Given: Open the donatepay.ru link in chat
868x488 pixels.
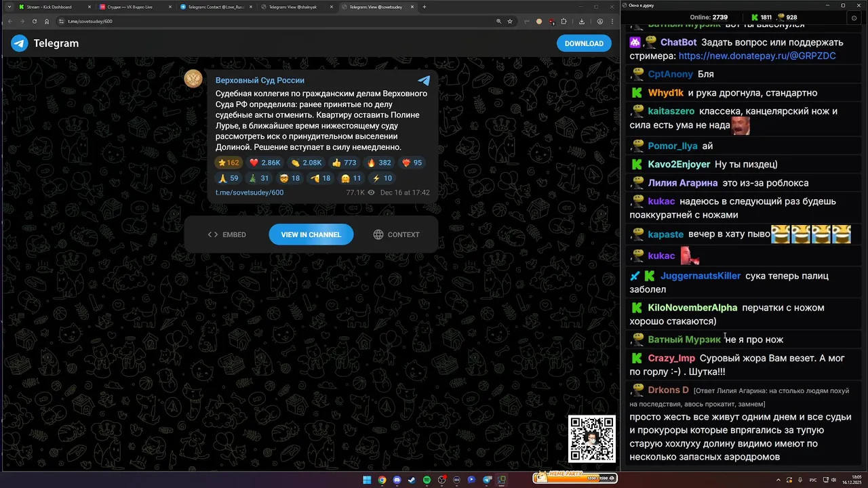Looking at the screenshot, I should tap(757, 56).
